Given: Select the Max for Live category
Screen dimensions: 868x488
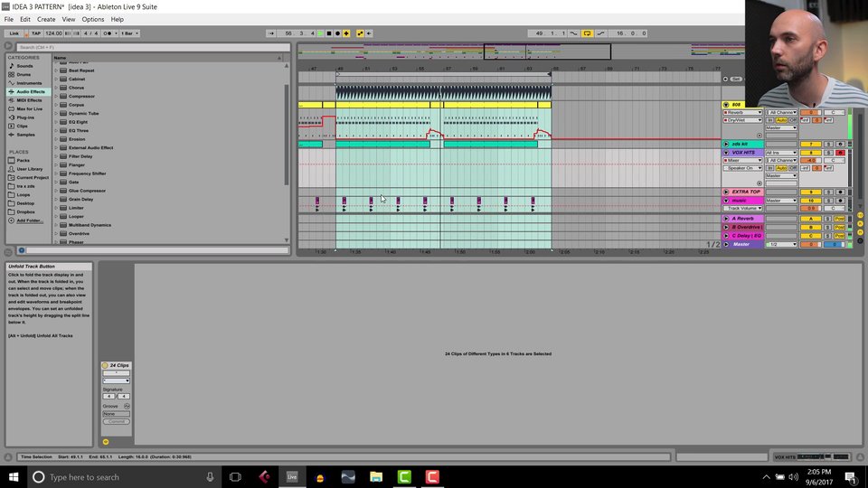Looking at the screenshot, I should (x=29, y=109).
